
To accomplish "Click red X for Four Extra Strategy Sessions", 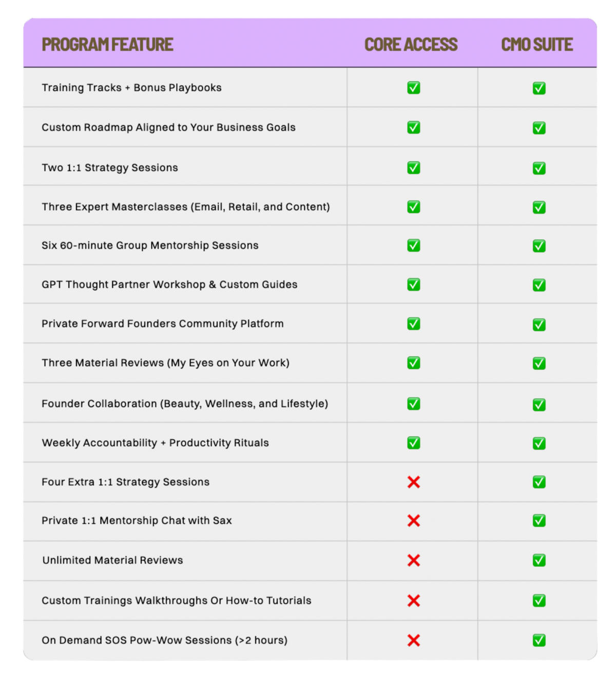I will (x=413, y=482).
